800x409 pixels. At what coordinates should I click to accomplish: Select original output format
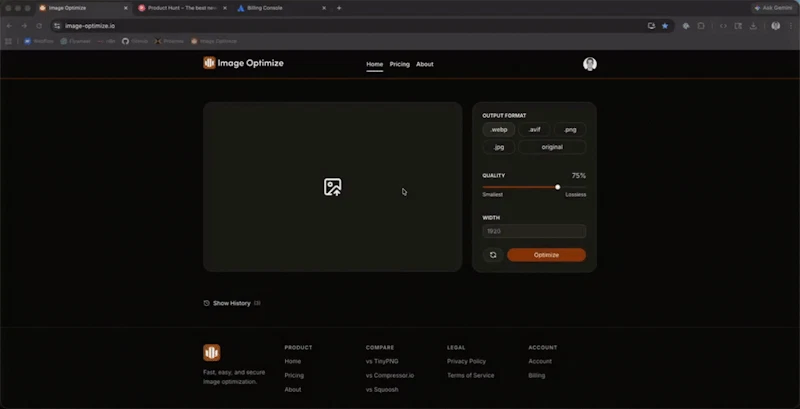coord(552,147)
